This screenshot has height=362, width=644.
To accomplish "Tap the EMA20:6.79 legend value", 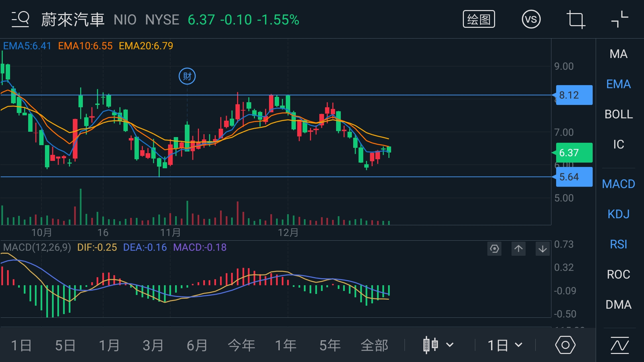I will [x=146, y=46].
